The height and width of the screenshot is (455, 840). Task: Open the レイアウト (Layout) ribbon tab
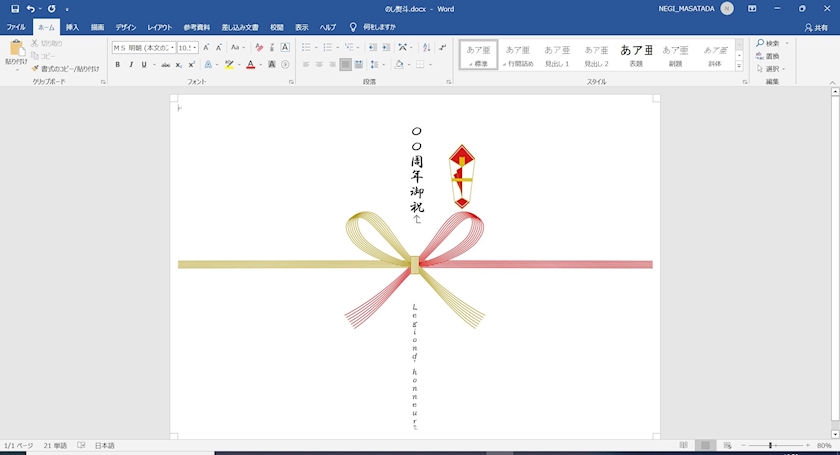point(159,27)
